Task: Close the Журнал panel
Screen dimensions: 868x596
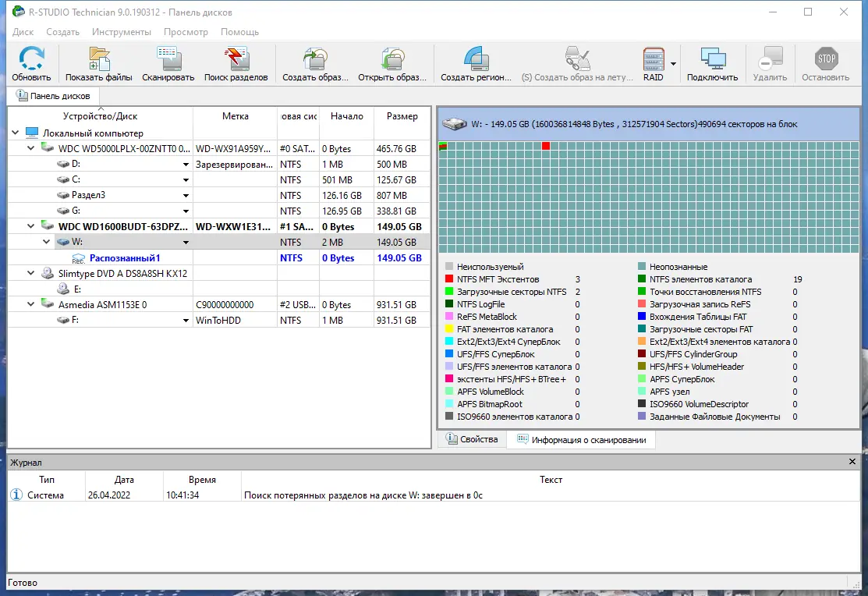Action: click(852, 461)
